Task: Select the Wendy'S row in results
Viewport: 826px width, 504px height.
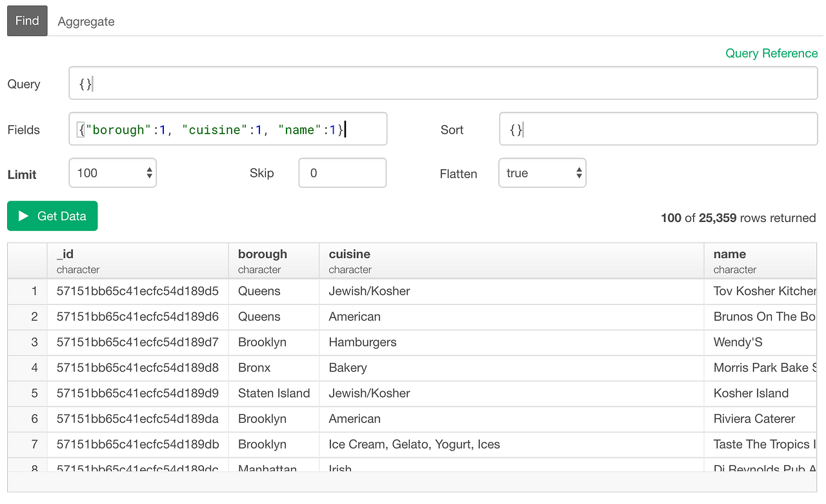Action: coord(413,342)
